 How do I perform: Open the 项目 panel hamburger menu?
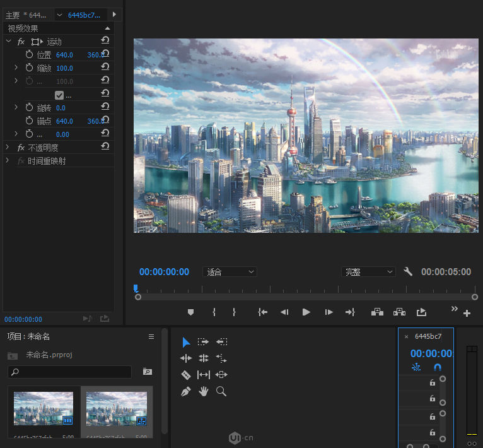(151, 337)
